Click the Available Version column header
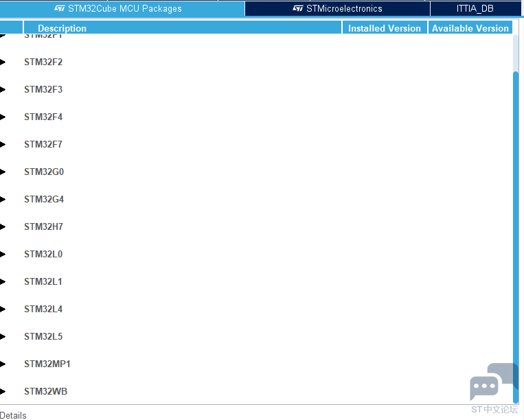 click(x=470, y=28)
